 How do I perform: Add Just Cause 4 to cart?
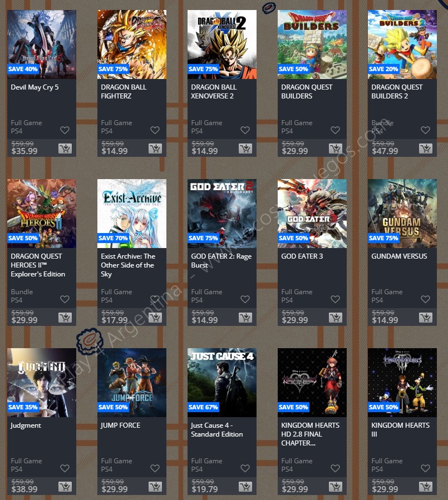click(x=245, y=486)
